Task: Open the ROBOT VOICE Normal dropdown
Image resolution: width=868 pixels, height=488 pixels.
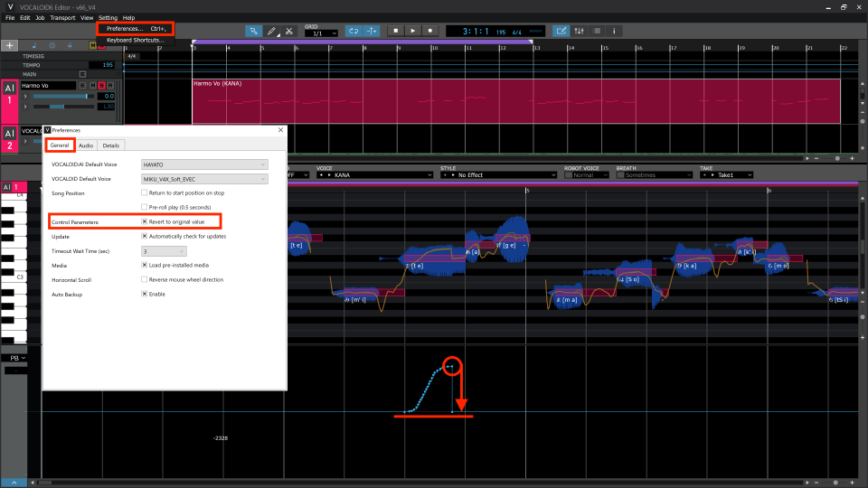Action: tap(587, 174)
